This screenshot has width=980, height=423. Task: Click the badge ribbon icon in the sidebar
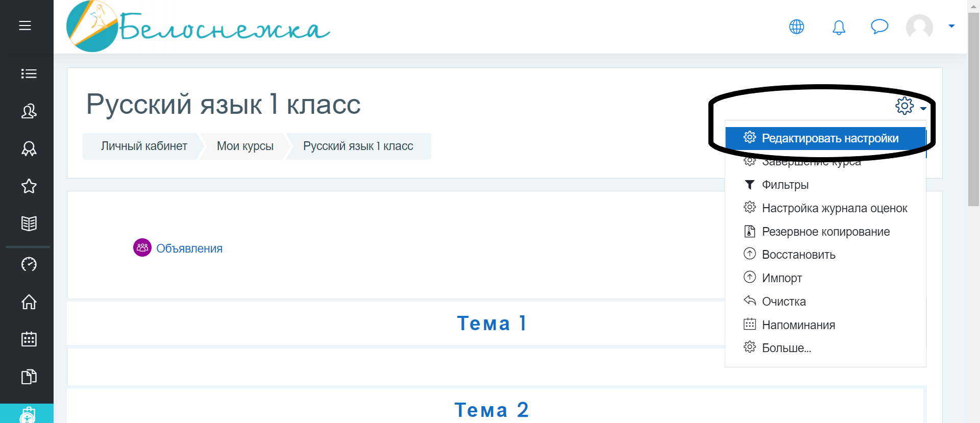29,148
